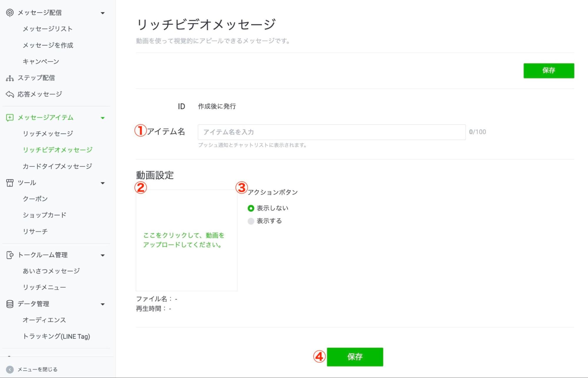Image resolution: width=588 pixels, height=378 pixels.
Task: Click the トークルーム管理 talk room icon
Action: click(x=9, y=255)
